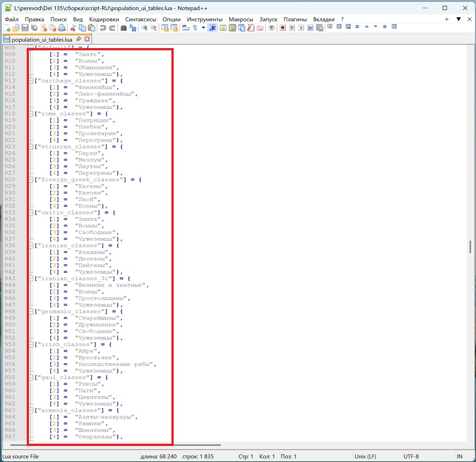Viewport: 476px width, 462px height.
Task: Click the Open file toolbar icon
Action: click(16, 28)
